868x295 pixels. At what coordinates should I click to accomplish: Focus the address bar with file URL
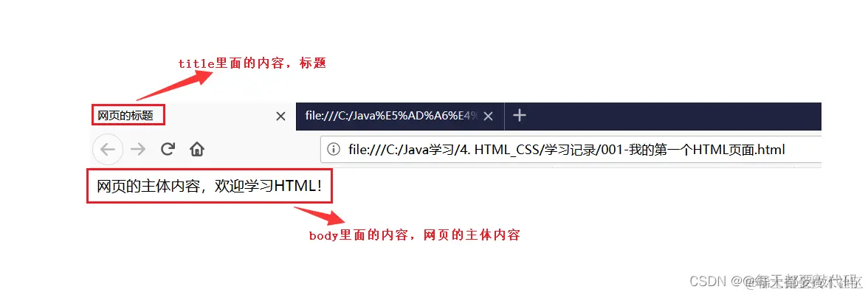coord(571,150)
